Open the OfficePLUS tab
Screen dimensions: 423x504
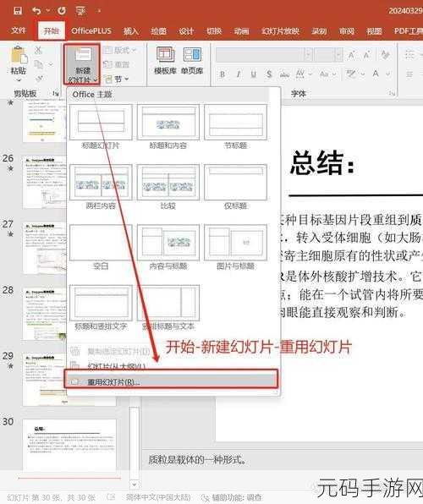point(91,30)
